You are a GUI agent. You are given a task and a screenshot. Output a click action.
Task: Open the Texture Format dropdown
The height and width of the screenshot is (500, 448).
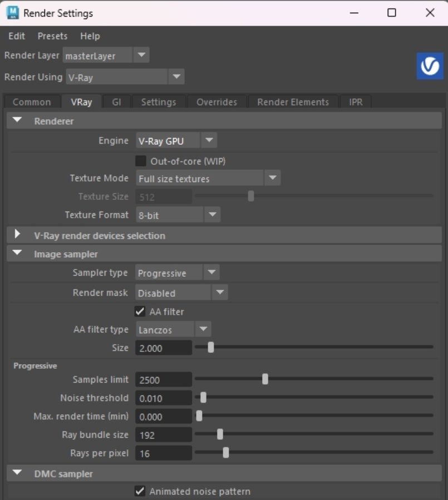tap(211, 214)
